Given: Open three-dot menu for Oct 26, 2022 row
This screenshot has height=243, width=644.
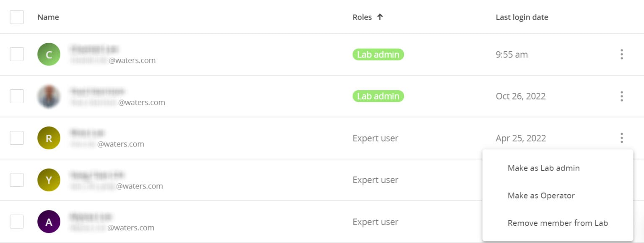Looking at the screenshot, I should coord(621,97).
